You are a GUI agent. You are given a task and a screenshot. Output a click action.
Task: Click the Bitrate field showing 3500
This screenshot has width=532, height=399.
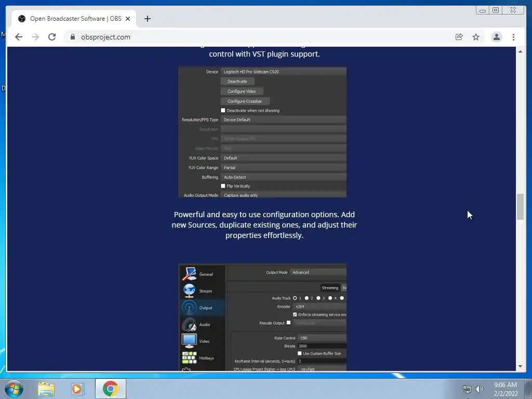[x=322, y=346]
